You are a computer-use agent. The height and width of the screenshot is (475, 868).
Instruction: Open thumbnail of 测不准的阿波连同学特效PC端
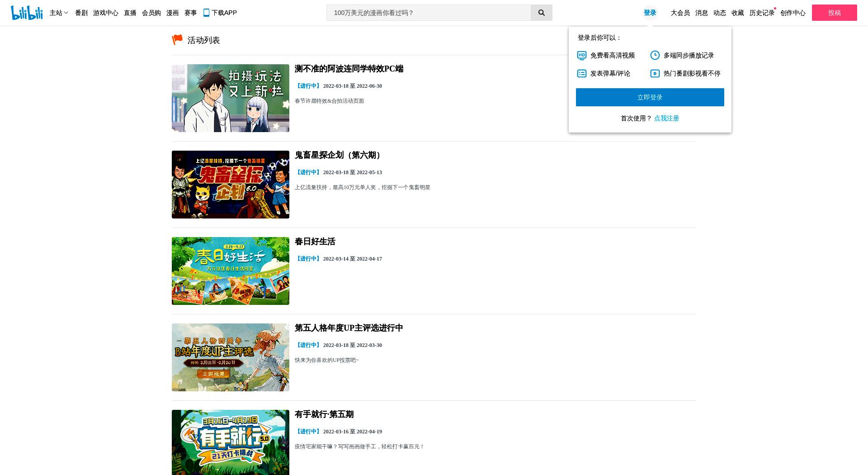[x=231, y=98]
